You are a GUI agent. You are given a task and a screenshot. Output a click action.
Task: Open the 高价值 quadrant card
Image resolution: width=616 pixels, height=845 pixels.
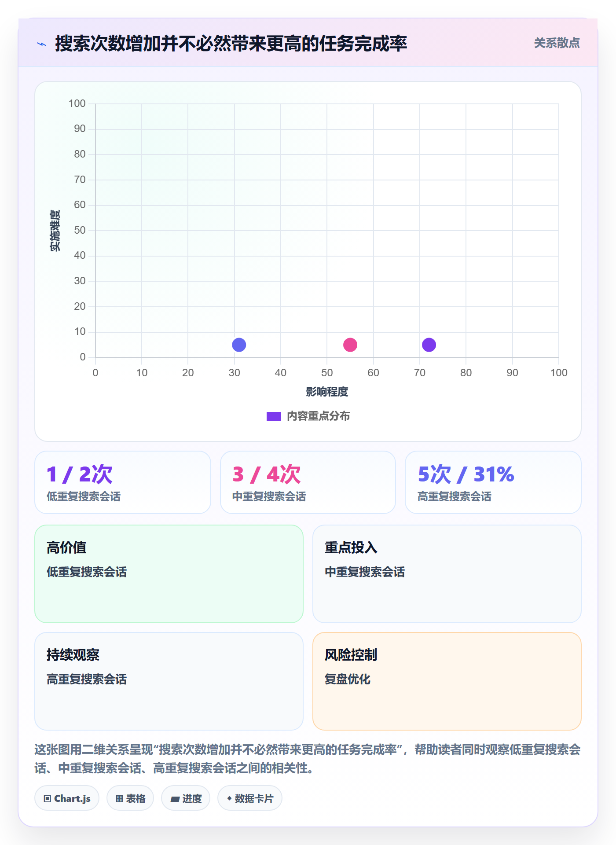click(169, 574)
